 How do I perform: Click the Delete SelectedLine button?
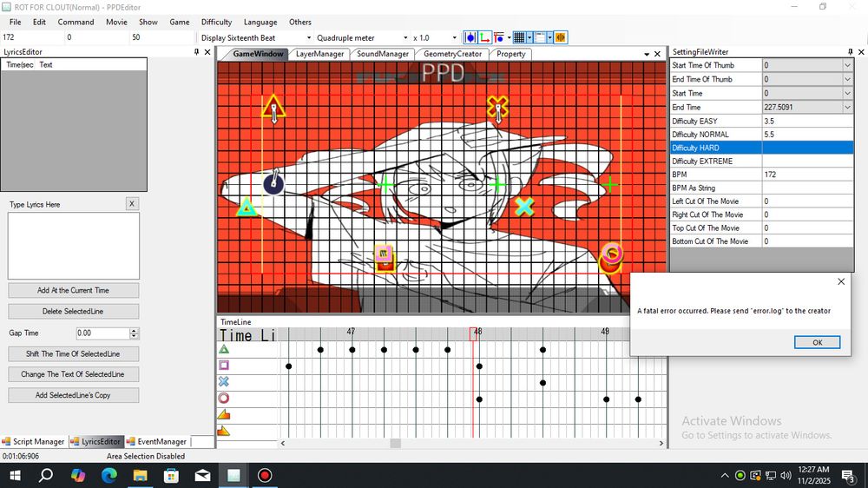73,312
